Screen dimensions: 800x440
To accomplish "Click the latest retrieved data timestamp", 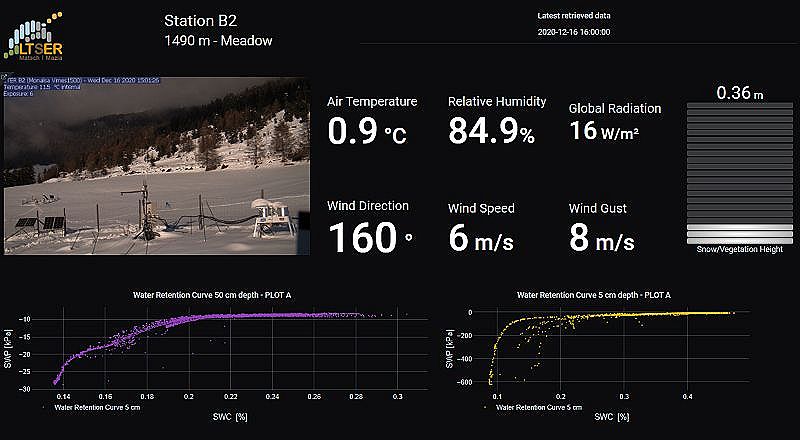I will tap(574, 33).
